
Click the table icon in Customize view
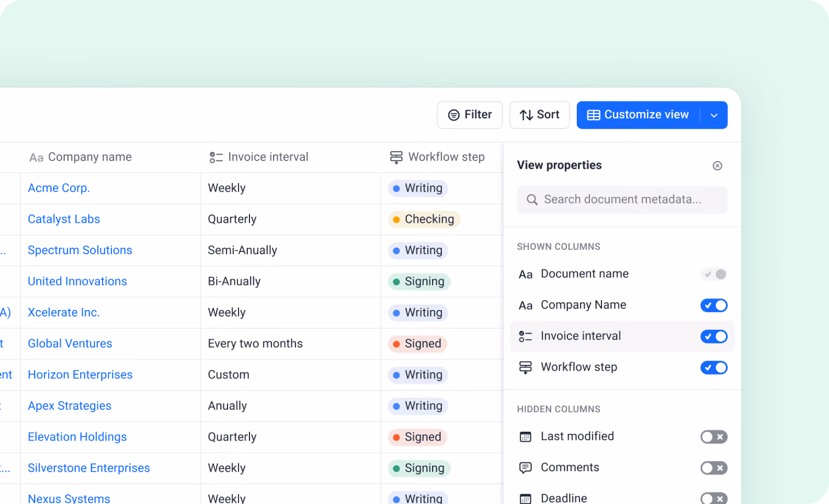pos(594,115)
